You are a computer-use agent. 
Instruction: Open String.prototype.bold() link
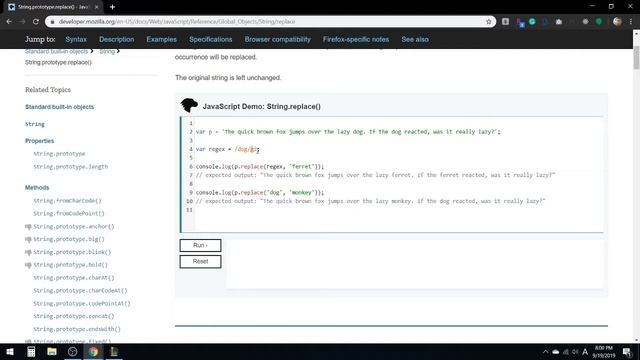(71, 265)
